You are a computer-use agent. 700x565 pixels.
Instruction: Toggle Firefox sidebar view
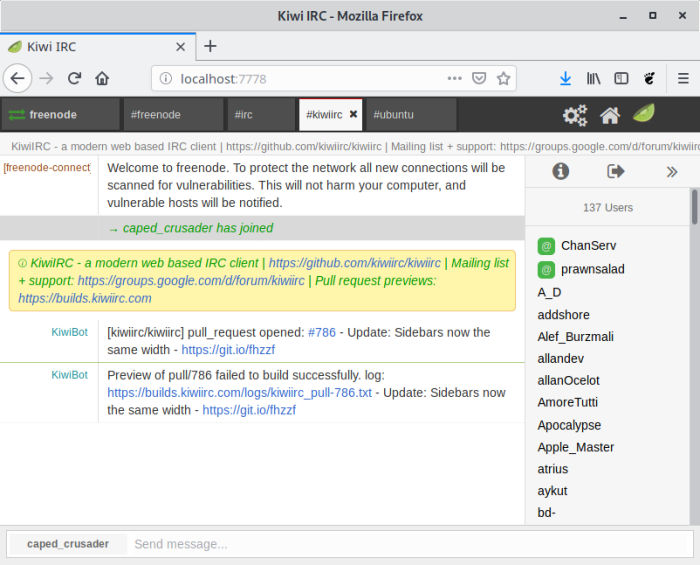[x=621, y=79]
